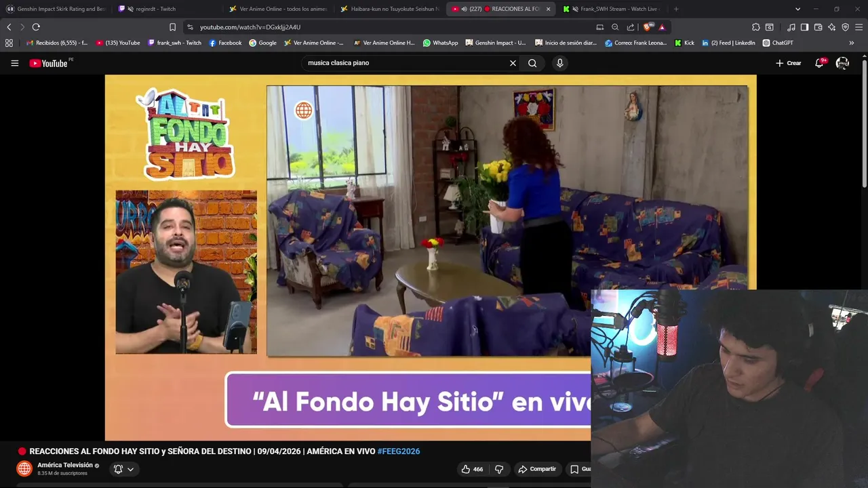Open the Recibidos Gmail bookmark
Viewport: 868px width, 488px height.
point(56,43)
